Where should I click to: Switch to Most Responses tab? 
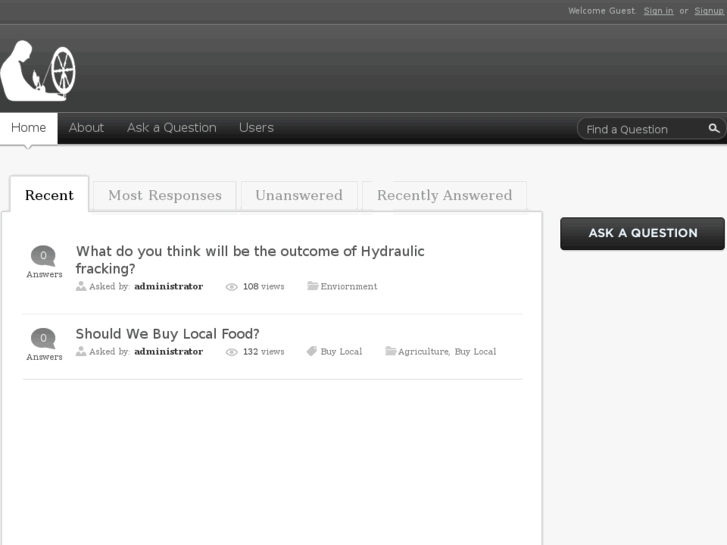165,195
